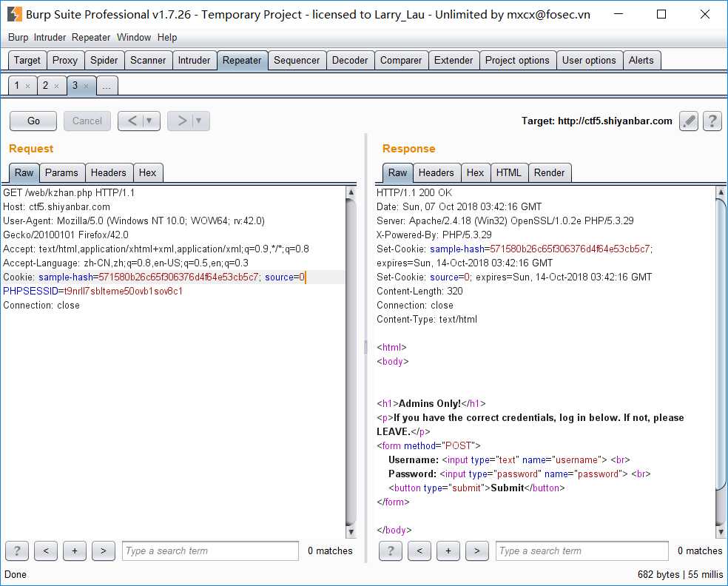
Task: Click the response search term field
Action: coord(582,551)
